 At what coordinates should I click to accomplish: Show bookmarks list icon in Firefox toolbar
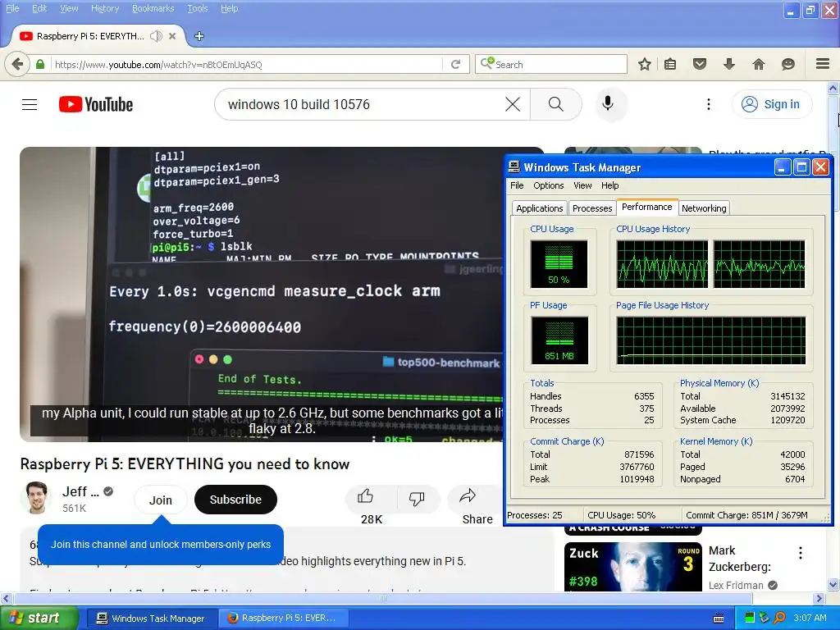(x=670, y=64)
